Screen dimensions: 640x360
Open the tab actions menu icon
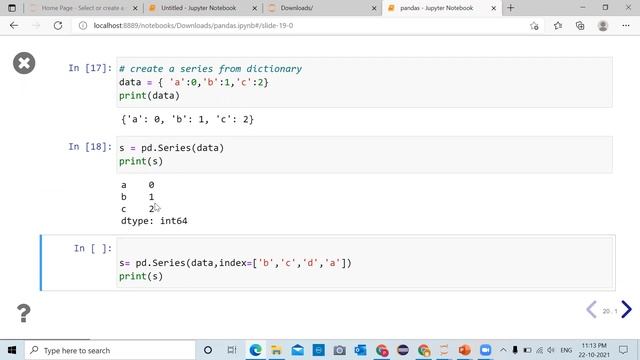(x=12, y=8)
